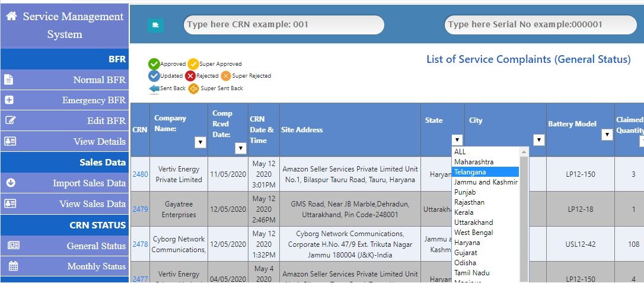The image size is (644, 283).
Task: Click the calendar icon beside Monthly Status
Action: tap(13, 266)
